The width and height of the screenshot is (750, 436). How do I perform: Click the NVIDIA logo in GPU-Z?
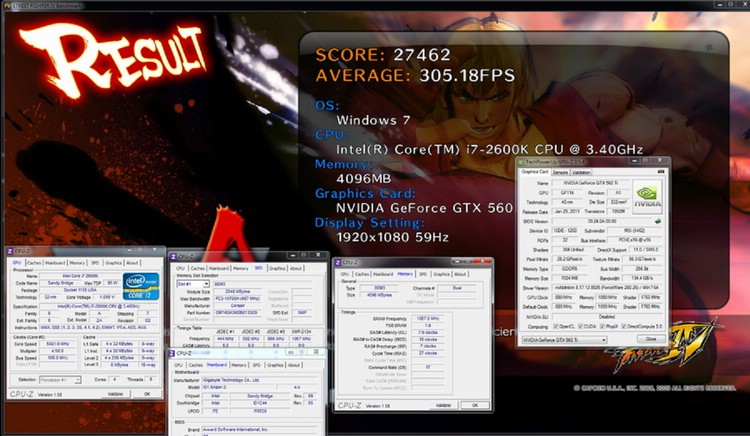647,196
